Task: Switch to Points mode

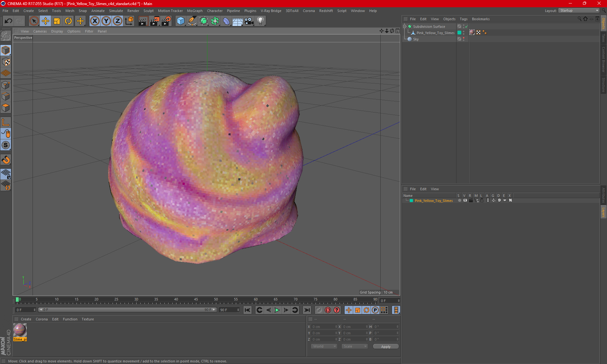Action: [6, 85]
